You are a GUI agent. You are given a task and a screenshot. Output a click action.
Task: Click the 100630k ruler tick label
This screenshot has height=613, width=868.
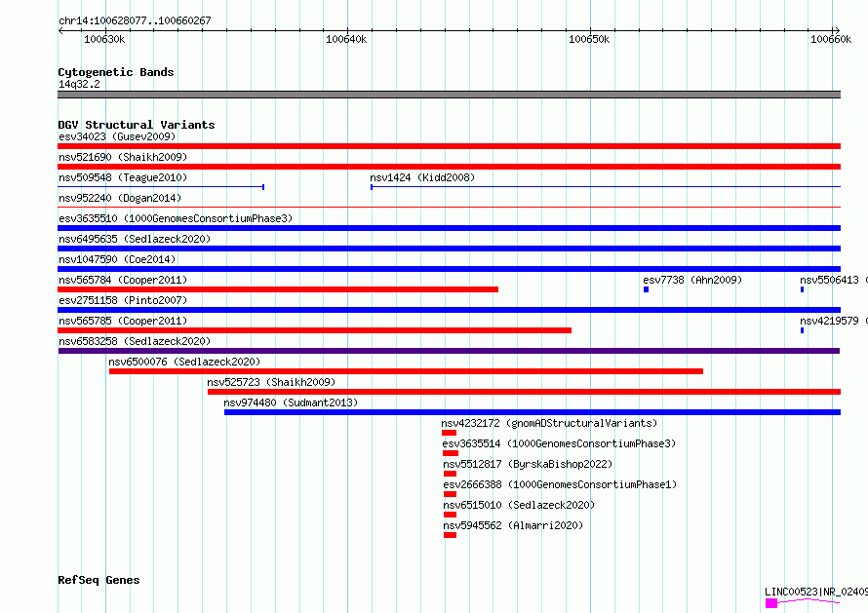104,39
